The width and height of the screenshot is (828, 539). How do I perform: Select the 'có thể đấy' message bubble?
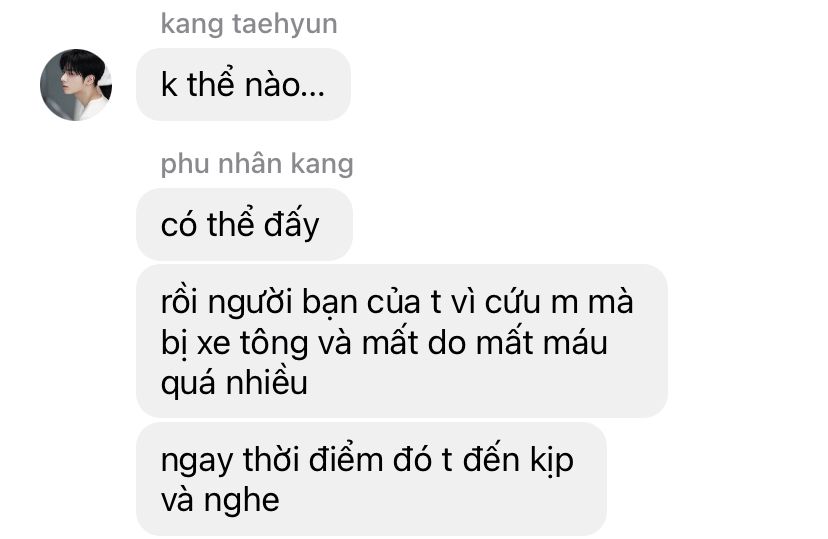pos(244,224)
